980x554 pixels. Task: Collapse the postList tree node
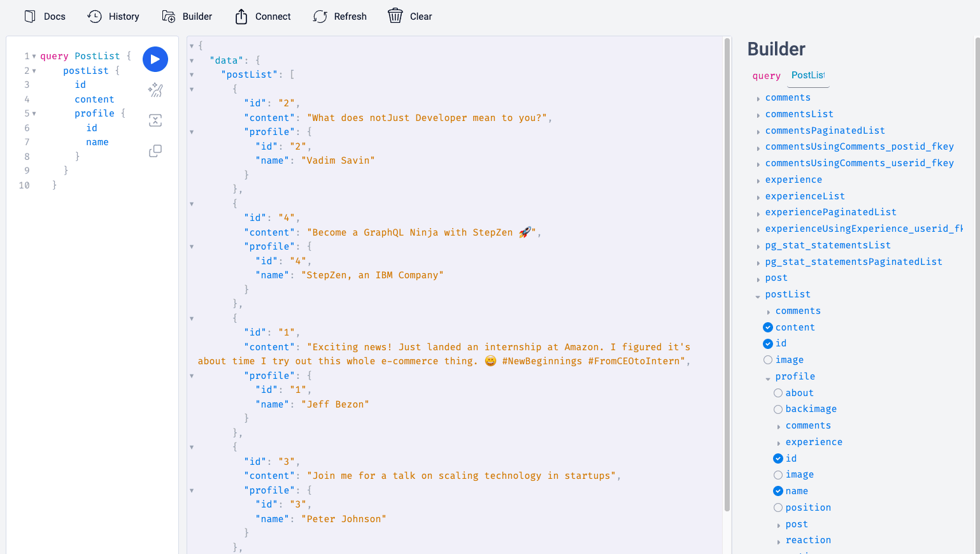[758, 295]
